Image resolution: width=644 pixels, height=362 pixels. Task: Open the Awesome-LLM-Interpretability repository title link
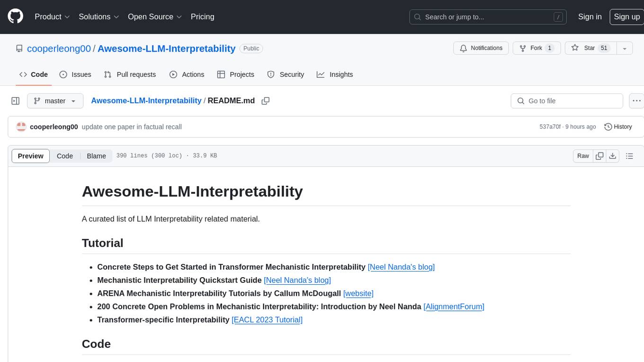(x=166, y=48)
